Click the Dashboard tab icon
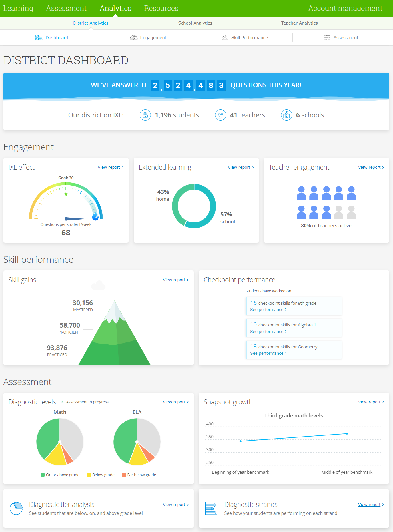 point(39,37)
